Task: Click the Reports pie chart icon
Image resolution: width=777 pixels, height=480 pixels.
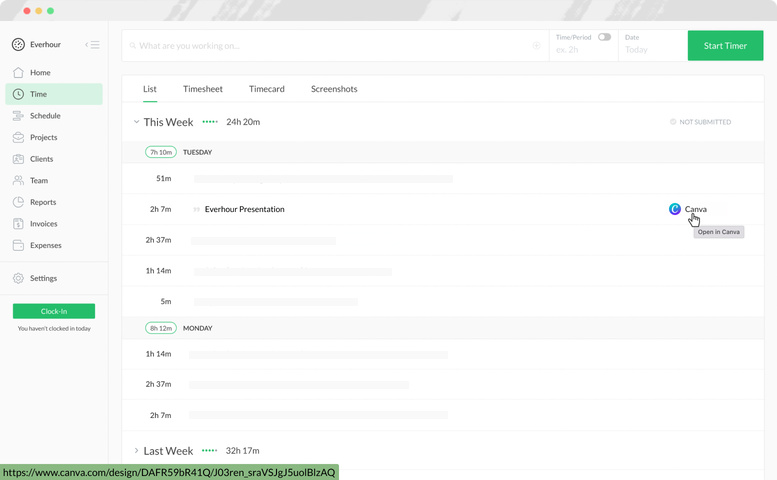Action: (x=18, y=202)
